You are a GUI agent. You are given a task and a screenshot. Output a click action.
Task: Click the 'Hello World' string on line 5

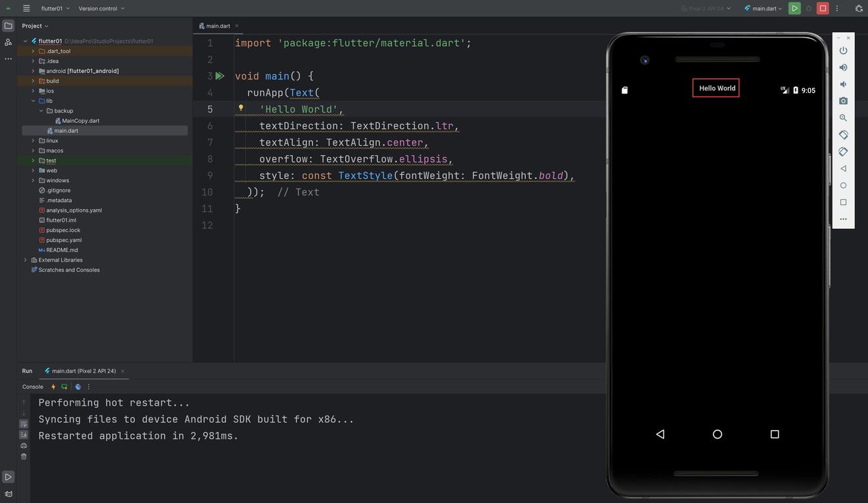click(x=299, y=110)
